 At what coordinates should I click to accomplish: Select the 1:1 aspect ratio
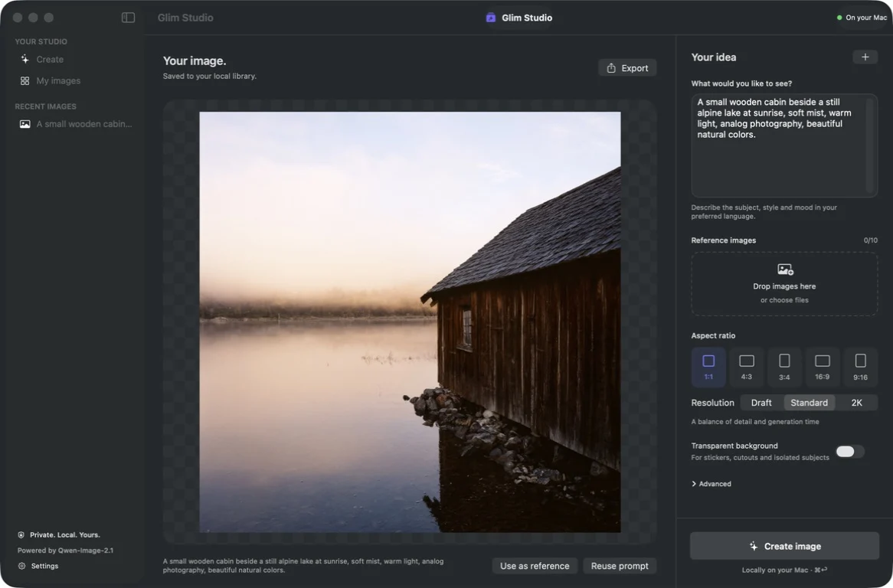(x=708, y=367)
